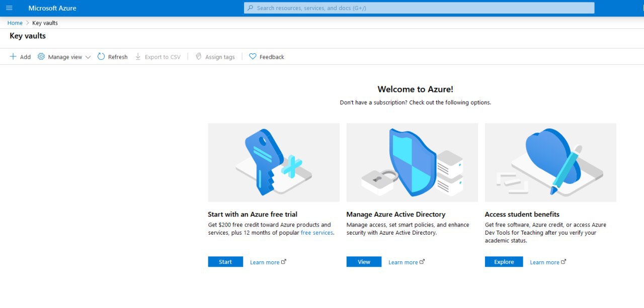
Task: Click external link icon beside free trial Learn more
Action: point(284,262)
